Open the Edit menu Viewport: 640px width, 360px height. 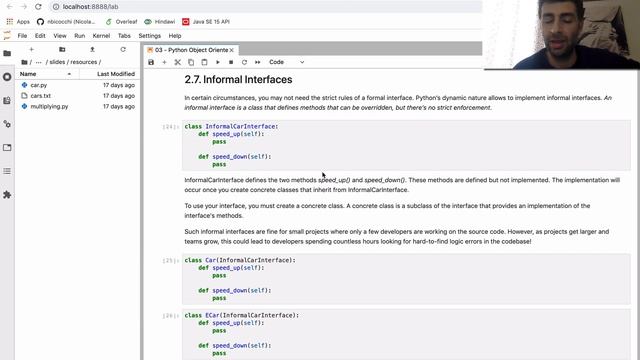coord(40,36)
